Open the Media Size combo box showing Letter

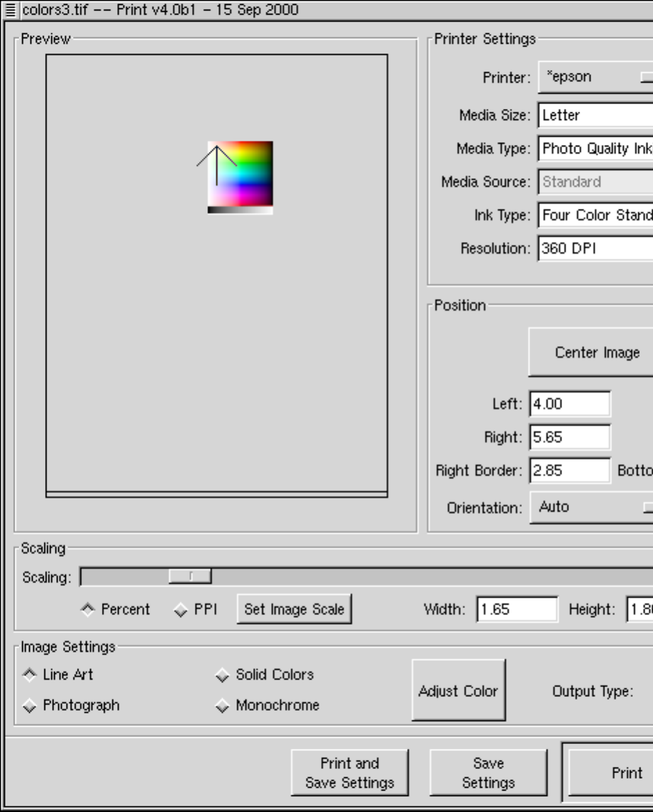[595, 115]
